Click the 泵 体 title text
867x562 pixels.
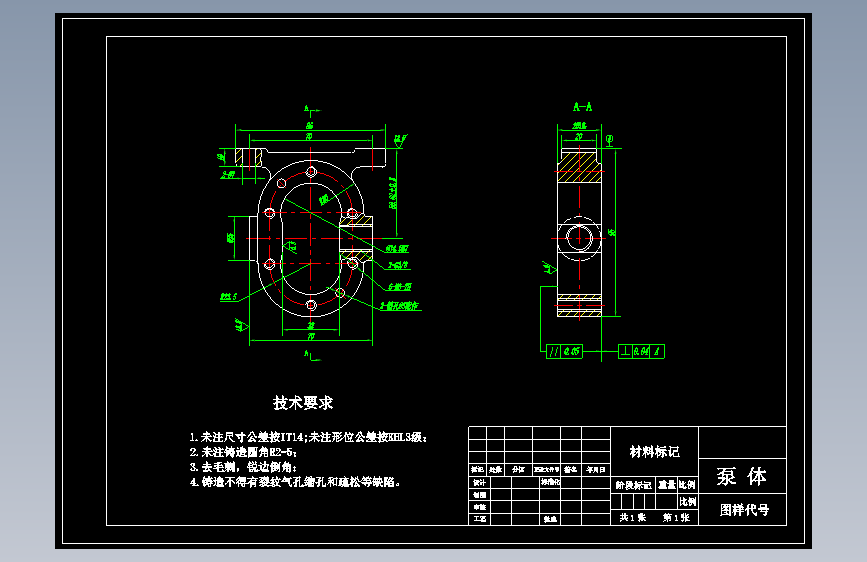[x=742, y=476]
